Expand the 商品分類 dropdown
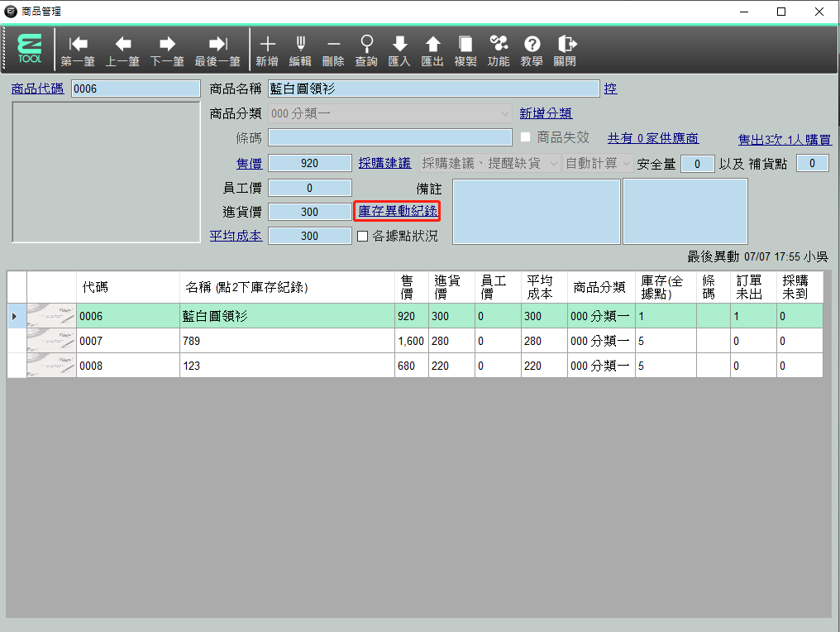840x632 pixels. 504,113
